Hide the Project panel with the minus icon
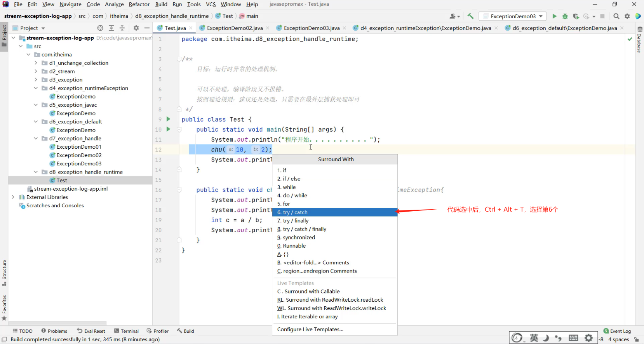Viewport: 644px width, 344px height. pyautogui.click(x=147, y=28)
